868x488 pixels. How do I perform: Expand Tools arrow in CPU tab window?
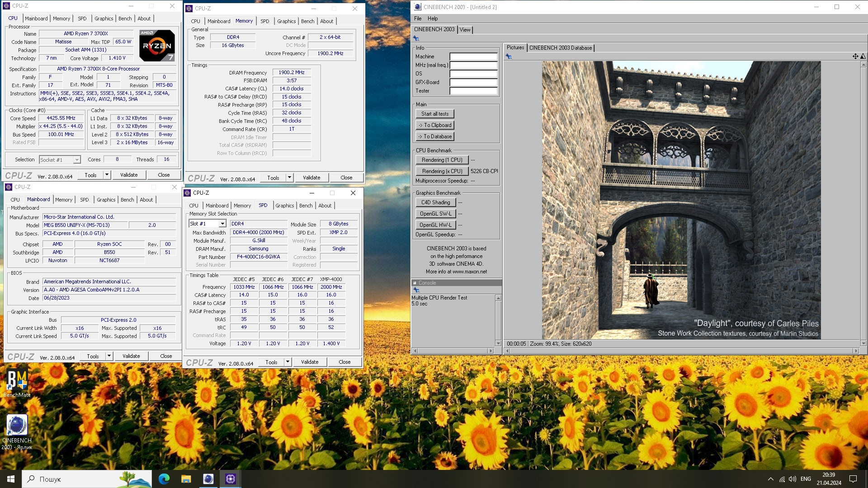107,175
